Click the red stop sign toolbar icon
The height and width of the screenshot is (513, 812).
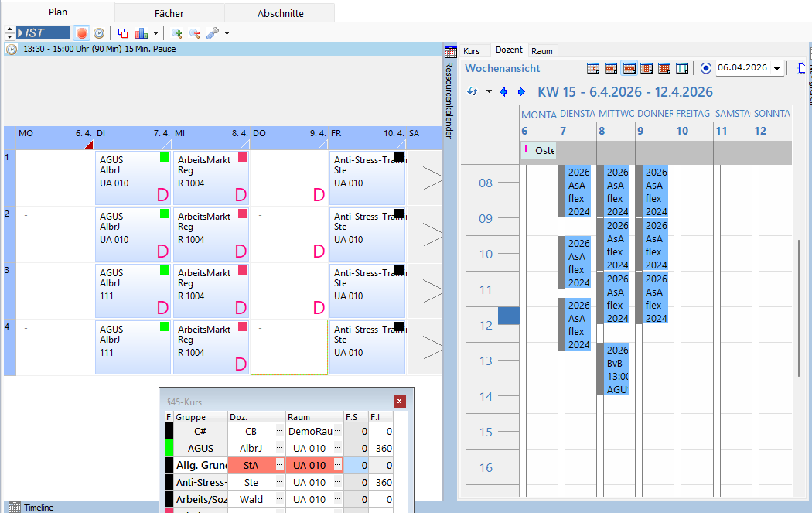82,33
